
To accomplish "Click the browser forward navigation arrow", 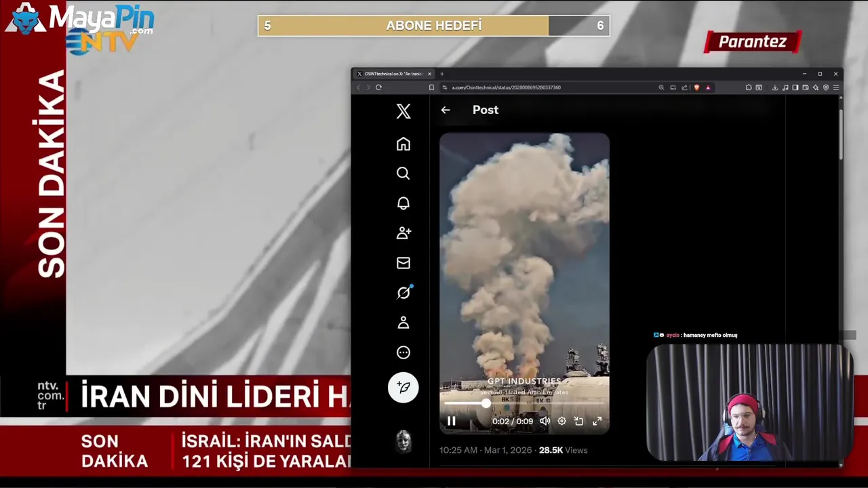I will tap(368, 87).
